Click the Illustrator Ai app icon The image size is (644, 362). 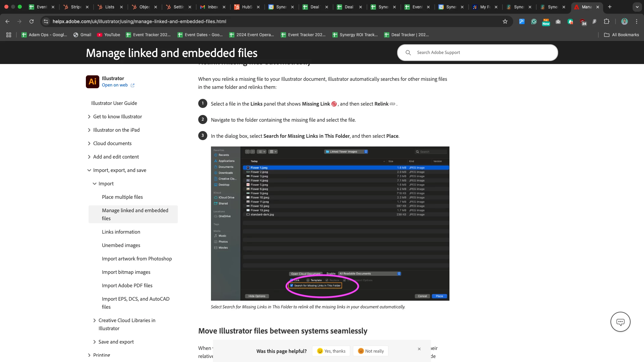(92, 82)
